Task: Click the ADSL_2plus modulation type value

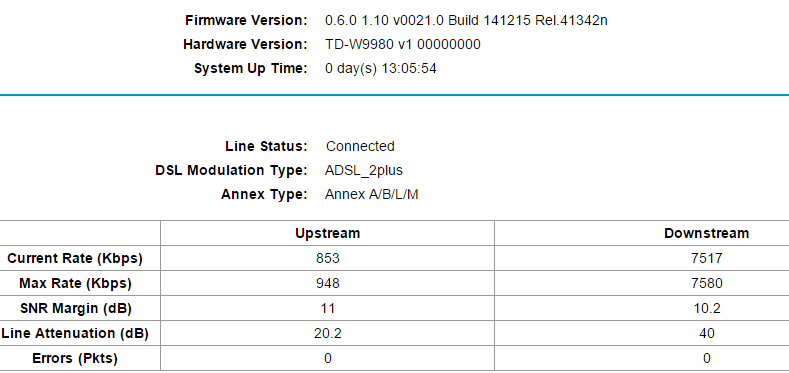Action: (364, 171)
